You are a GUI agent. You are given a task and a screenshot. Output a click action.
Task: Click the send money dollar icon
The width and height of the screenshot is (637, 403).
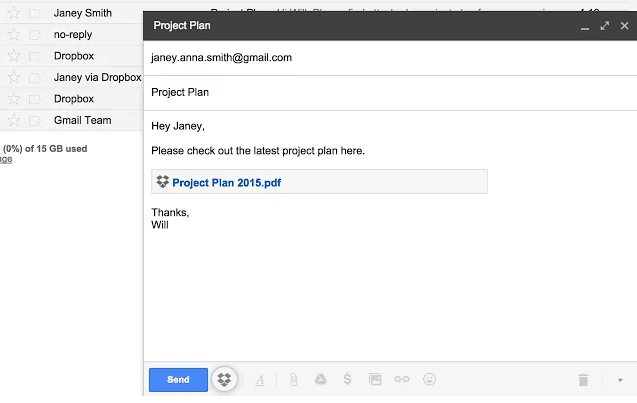347,380
